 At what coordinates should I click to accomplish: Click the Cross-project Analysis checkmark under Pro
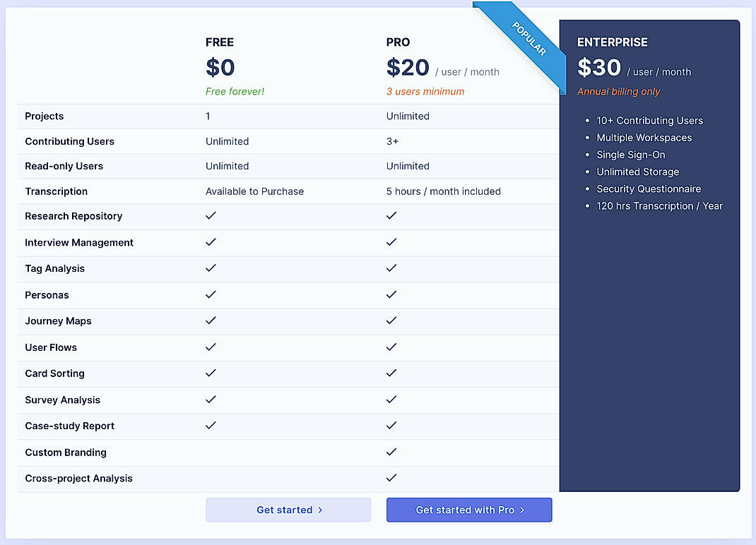pyautogui.click(x=391, y=478)
